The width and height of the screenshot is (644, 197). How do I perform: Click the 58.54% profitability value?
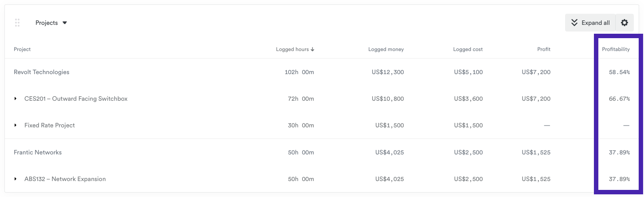coord(619,72)
